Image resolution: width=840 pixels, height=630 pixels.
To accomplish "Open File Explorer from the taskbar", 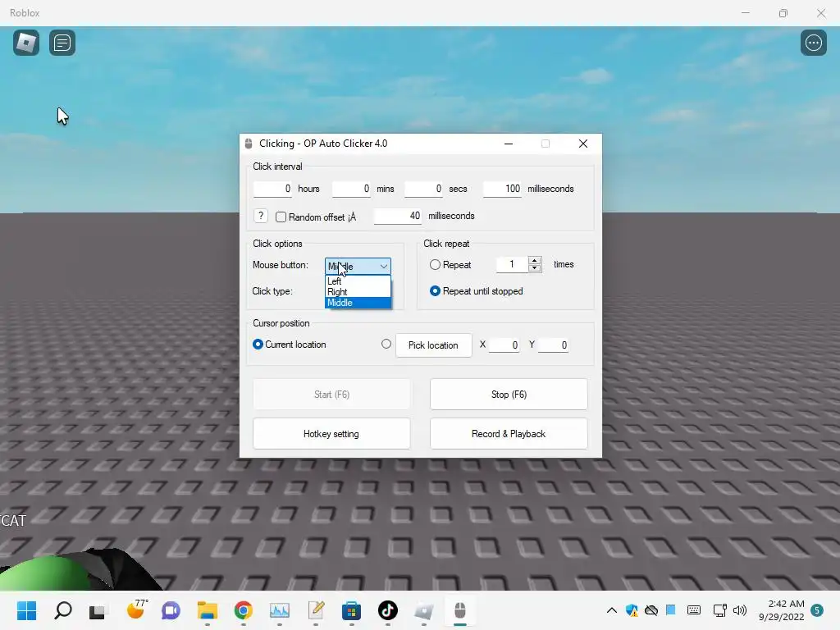I will [x=208, y=610].
